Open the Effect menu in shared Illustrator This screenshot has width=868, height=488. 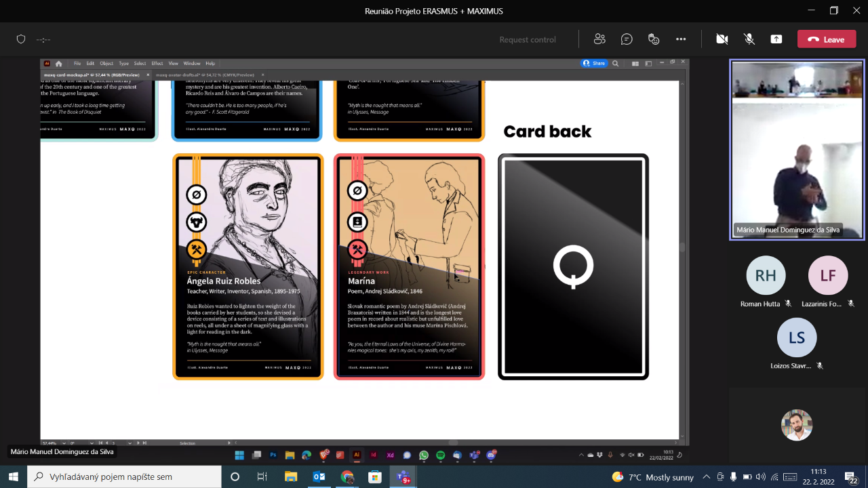click(157, 63)
